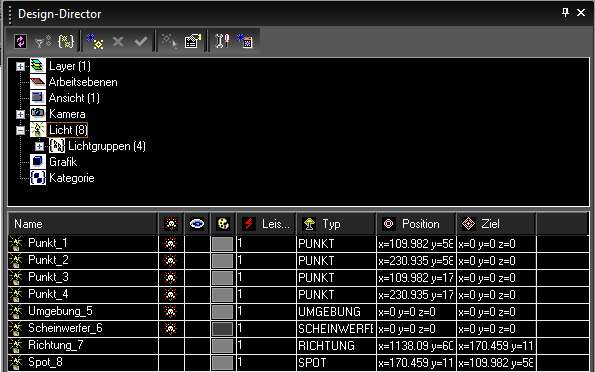Click the eye visibility column header
Viewport: 595px width, 372px height.
(x=197, y=224)
